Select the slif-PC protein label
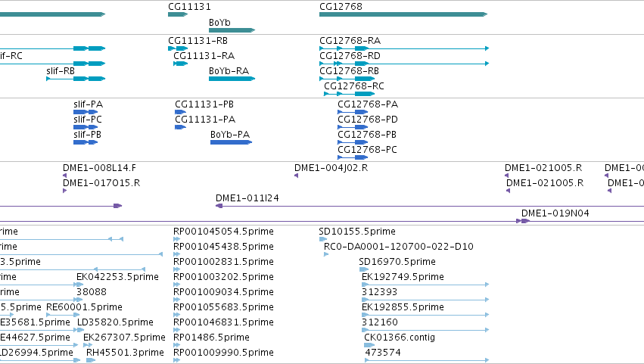Screen dimensions: 644x364 tap(88, 120)
